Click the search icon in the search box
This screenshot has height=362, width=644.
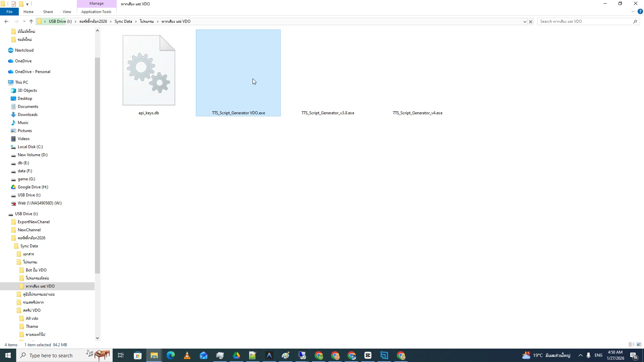[x=635, y=21]
